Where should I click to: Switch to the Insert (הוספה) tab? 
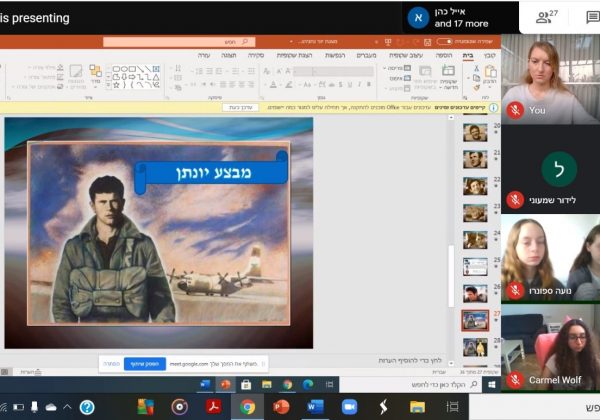coord(444,55)
